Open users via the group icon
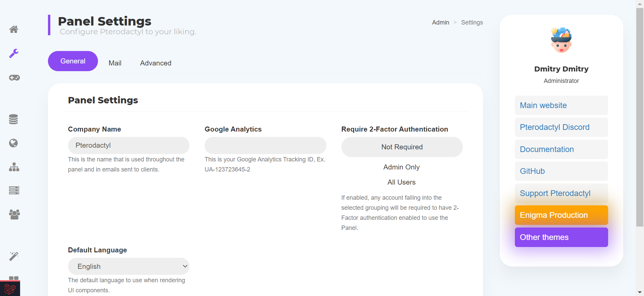This screenshot has height=296, width=644. (14, 214)
